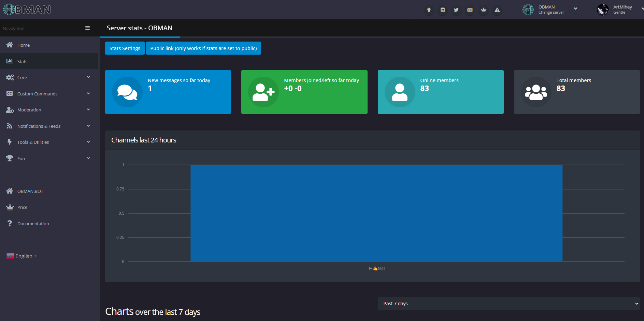Expand the Tools & Utilities chevron
Viewport: 644px width, 321px height.
(x=88, y=142)
